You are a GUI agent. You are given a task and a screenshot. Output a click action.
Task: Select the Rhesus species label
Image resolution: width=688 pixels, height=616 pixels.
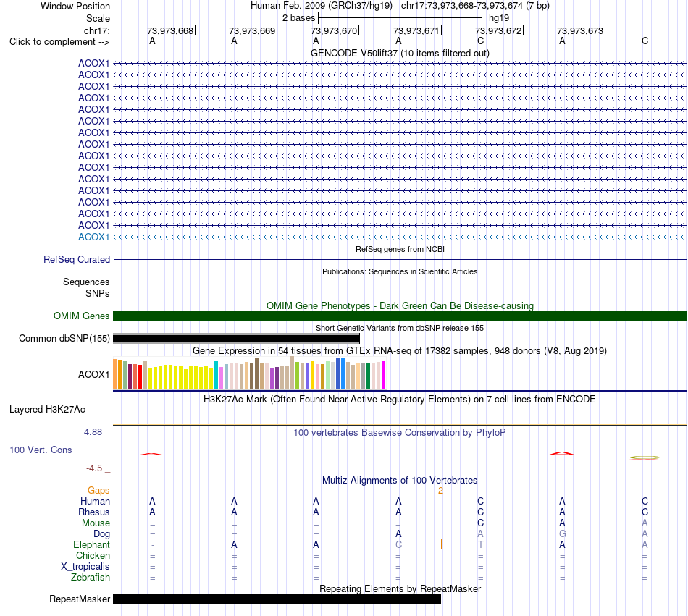point(94,512)
